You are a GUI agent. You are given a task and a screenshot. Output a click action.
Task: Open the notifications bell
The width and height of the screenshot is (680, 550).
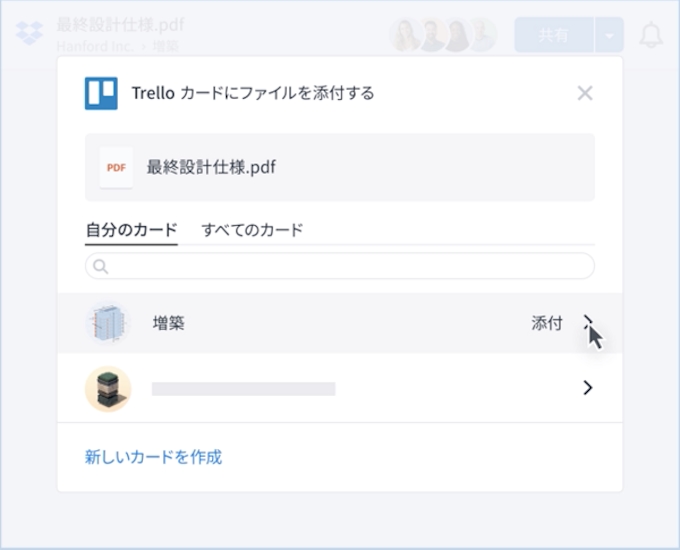[x=651, y=35]
